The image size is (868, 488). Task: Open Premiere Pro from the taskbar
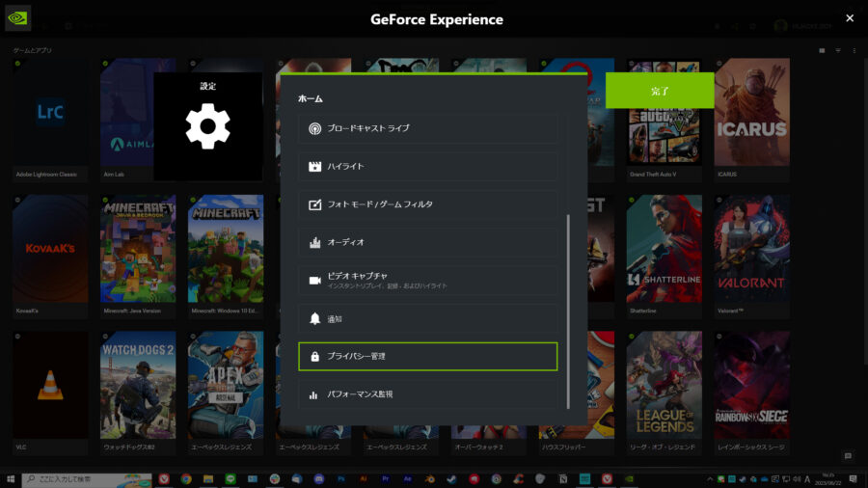(385, 479)
